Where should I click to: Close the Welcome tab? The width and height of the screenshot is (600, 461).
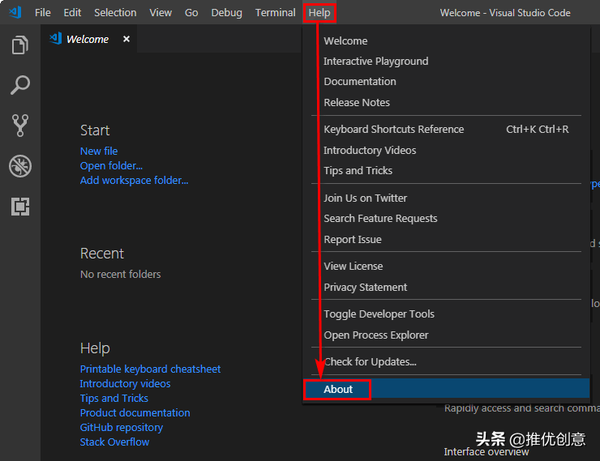(x=126, y=39)
